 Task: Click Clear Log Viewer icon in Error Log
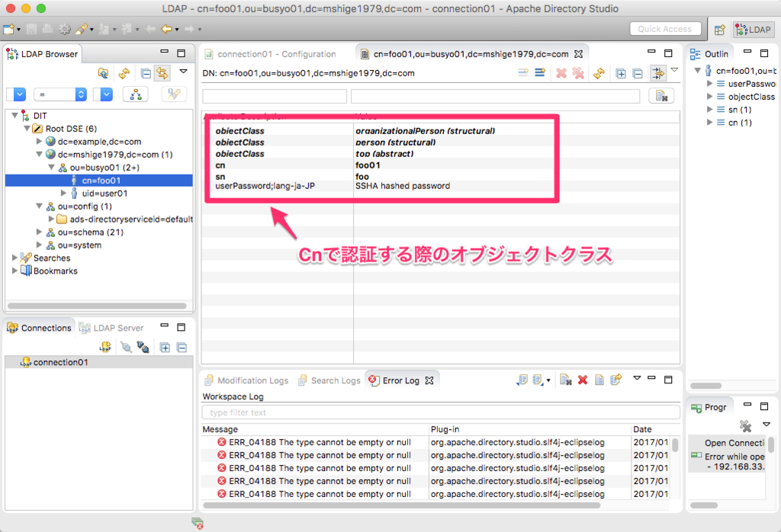[x=565, y=380]
